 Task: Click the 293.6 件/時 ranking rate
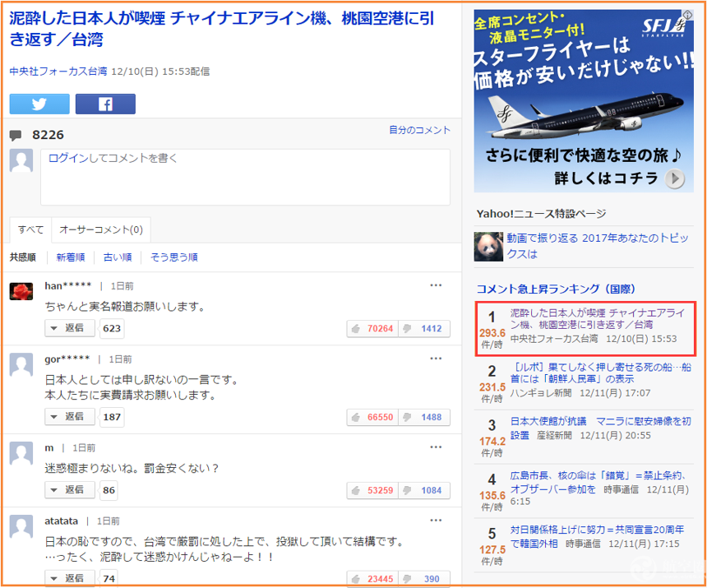tap(492, 338)
